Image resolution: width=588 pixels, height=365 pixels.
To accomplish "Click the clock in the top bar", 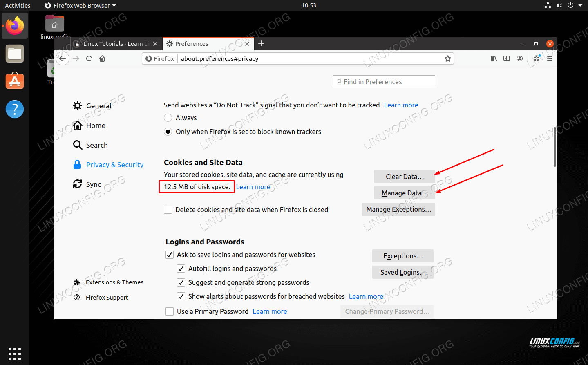I will (x=309, y=5).
